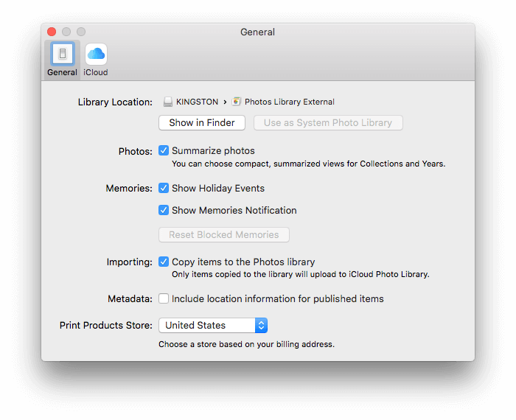
Task: Click the gray zoom window button
Action: point(81,32)
